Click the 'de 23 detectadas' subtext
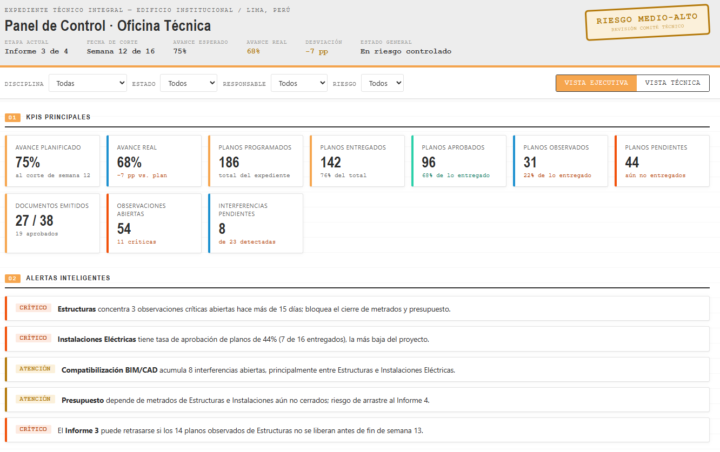The width and height of the screenshot is (720, 452). (x=247, y=242)
